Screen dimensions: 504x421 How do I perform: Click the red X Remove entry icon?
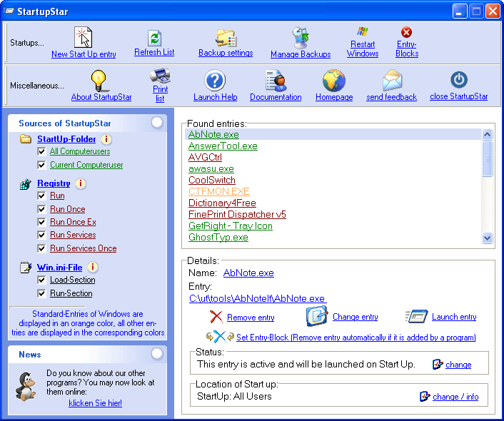tap(216, 317)
